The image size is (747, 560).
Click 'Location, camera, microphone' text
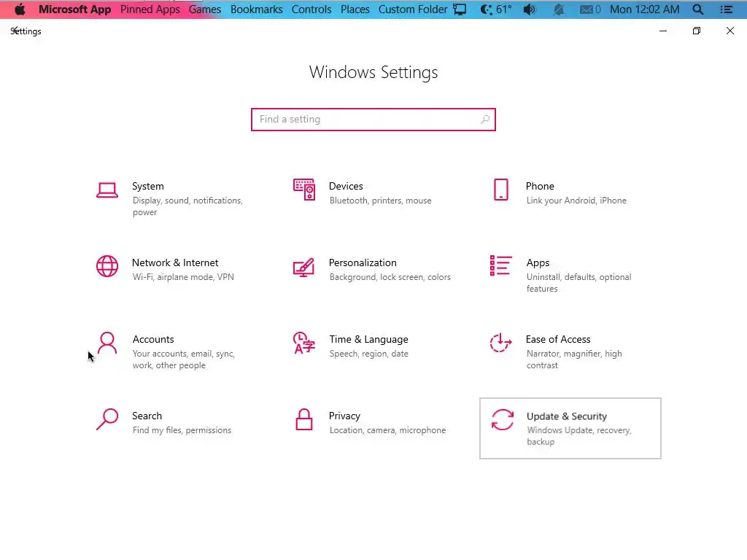click(387, 430)
